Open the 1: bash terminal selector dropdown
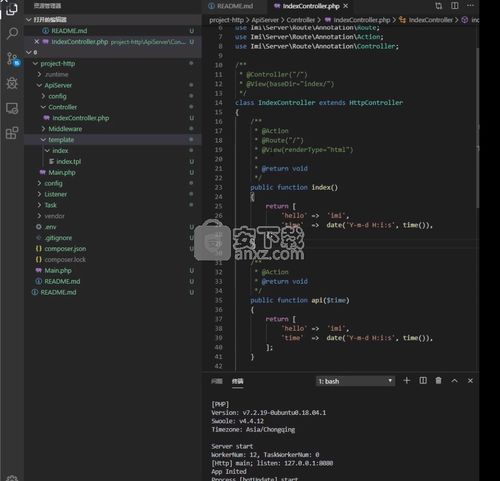This screenshot has width=500, height=481. coord(355,381)
